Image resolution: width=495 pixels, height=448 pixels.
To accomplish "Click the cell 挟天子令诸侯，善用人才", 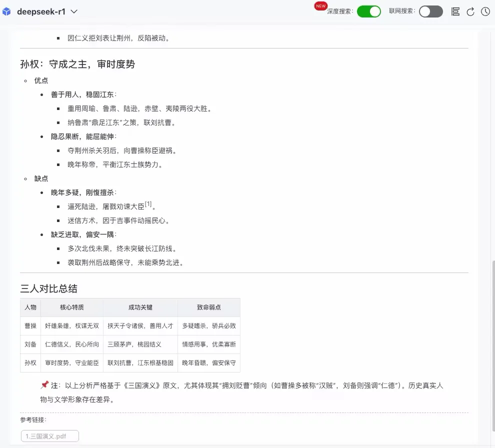I will [140, 326].
